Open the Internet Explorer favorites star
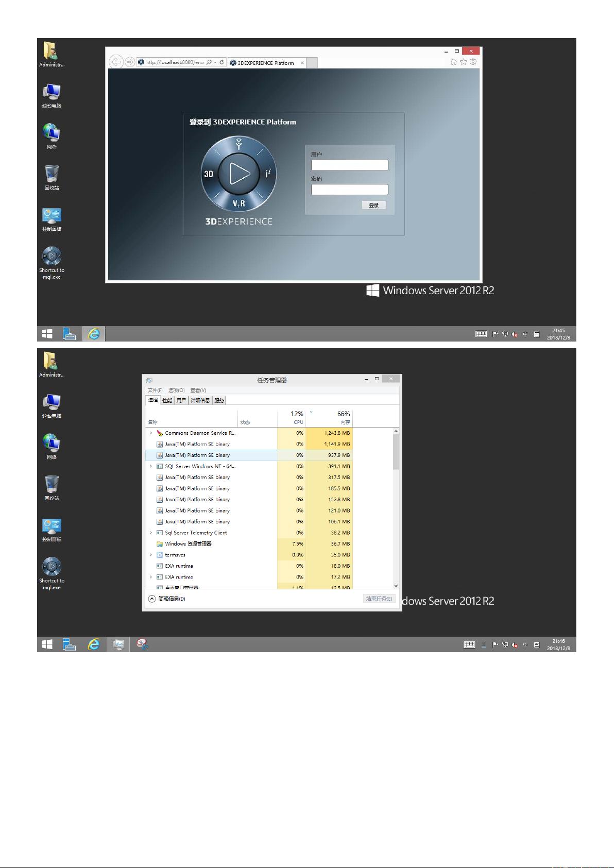614x868 pixels. point(464,62)
